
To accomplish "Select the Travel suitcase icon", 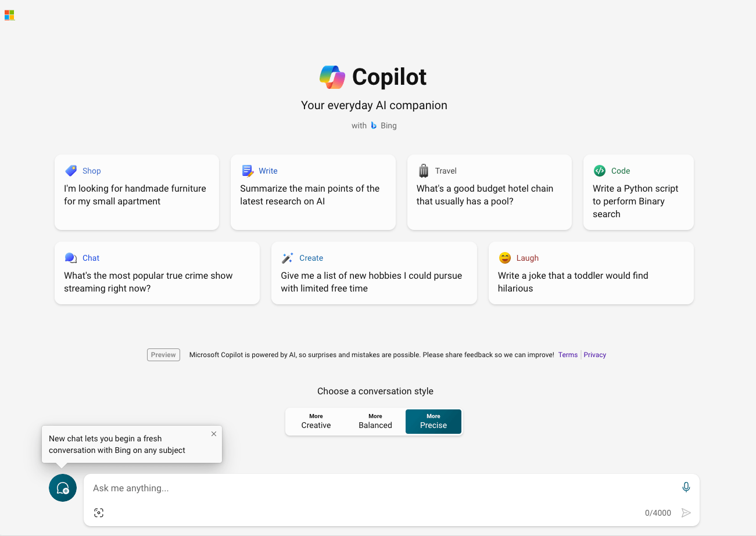I will coord(424,170).
